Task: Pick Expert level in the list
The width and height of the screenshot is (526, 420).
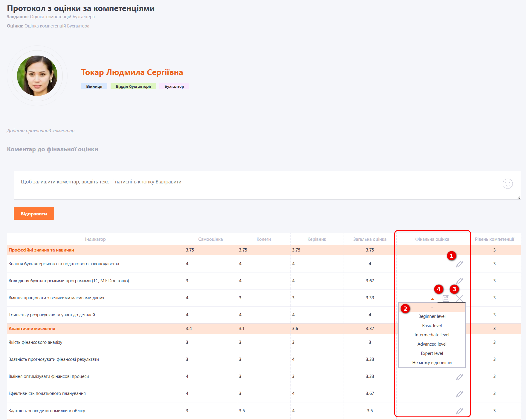Action: pyautogui.click(x=432, y=353)
